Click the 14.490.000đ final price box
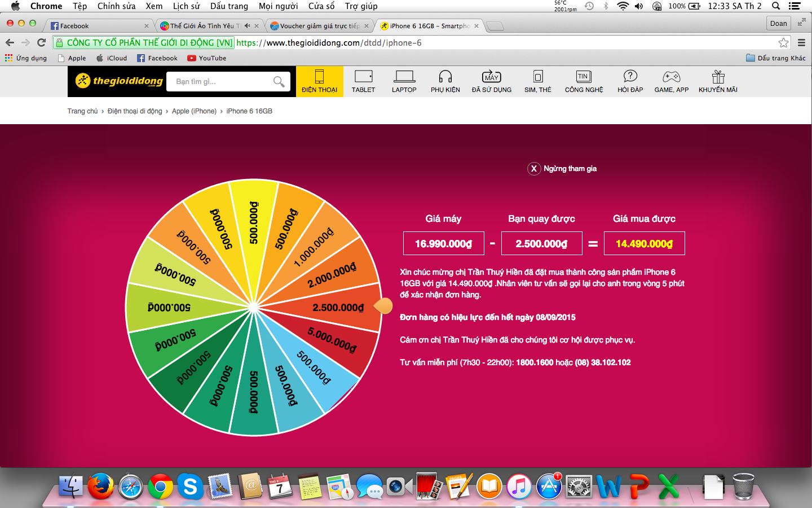 (644, 243)
